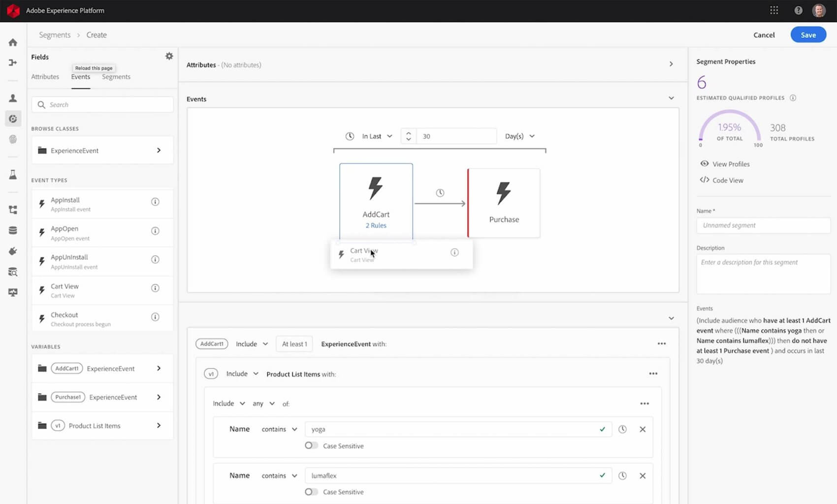Screen dimensions: 837x504
Task: Select the Profiles person icon in sidebar
Action: [13, 98]
